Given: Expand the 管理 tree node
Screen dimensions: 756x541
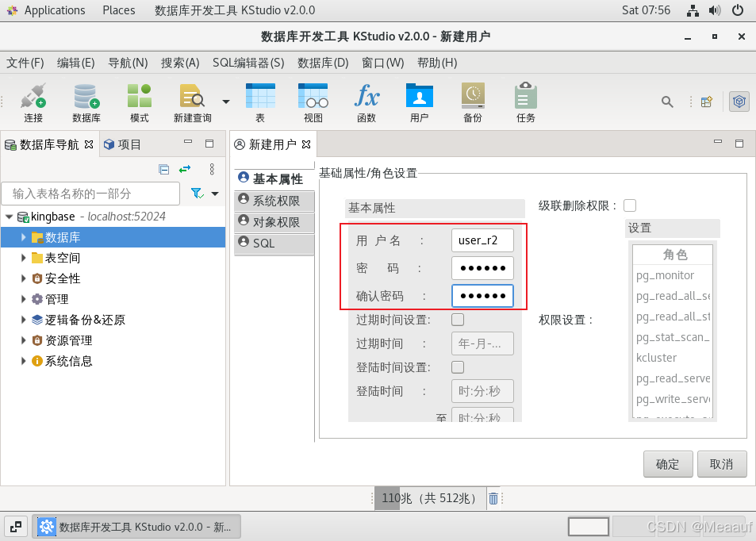Looking at the screenshot, I should click(x=23, y=299).
